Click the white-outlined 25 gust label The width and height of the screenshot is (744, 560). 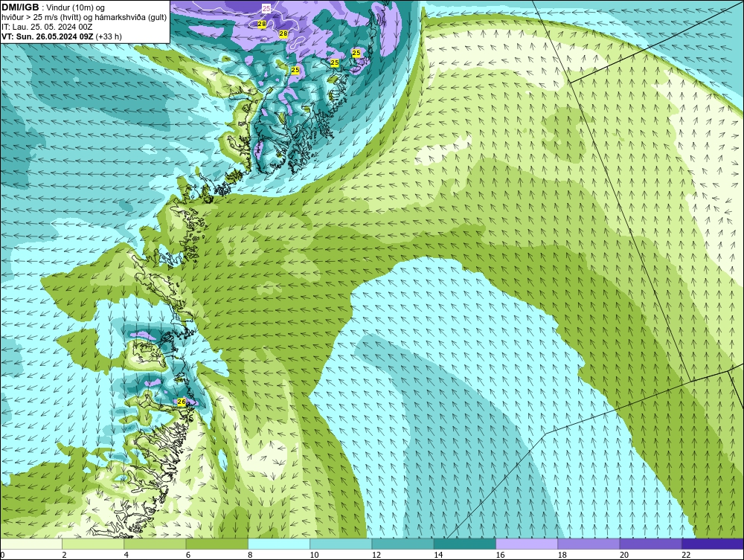pyautogui.click(x=266, y=8)
